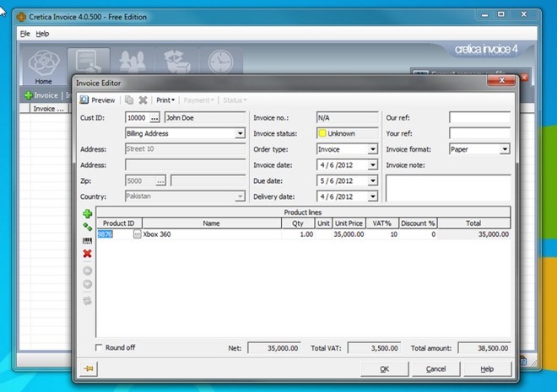Click the customer name field John Doe

point(205,118)
